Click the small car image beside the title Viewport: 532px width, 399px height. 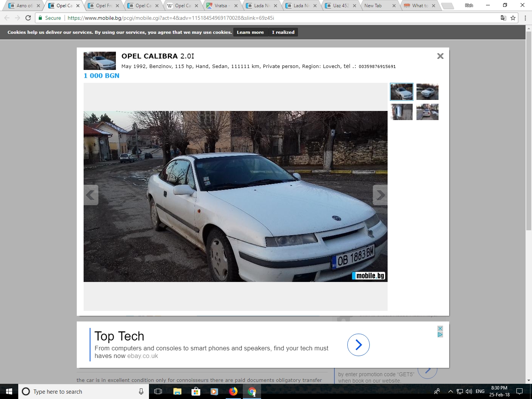(x=100, y=61)
